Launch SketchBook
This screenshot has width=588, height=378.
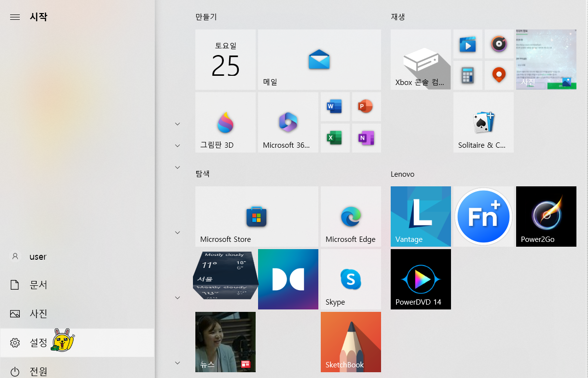pos(351,342)
